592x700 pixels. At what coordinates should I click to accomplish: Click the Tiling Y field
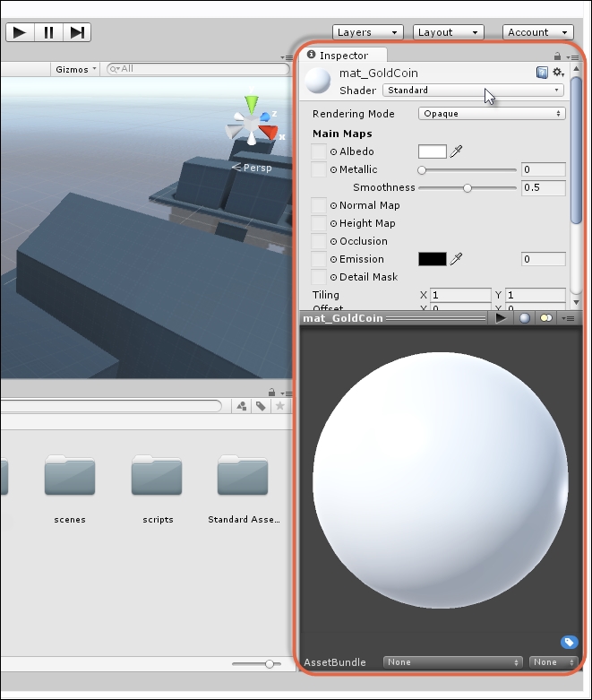click(536, 295)
